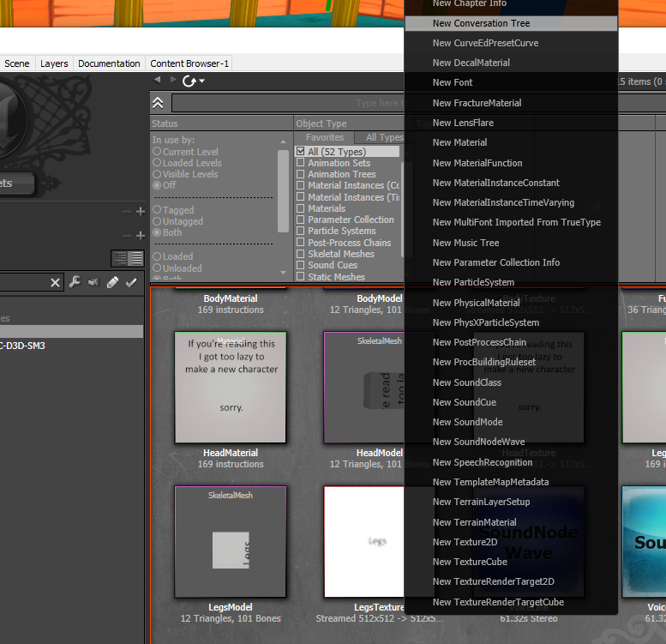Switch to the Scene tab

17,63
